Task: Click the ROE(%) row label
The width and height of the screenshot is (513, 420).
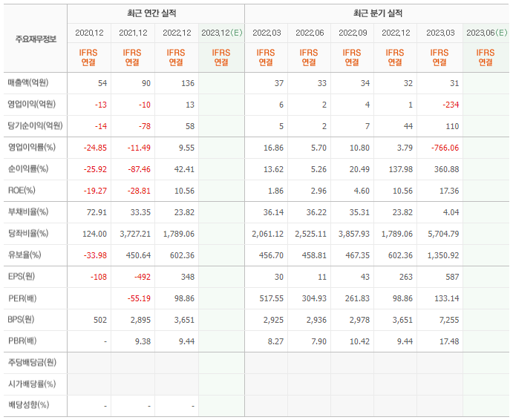Action: point(22,191)
